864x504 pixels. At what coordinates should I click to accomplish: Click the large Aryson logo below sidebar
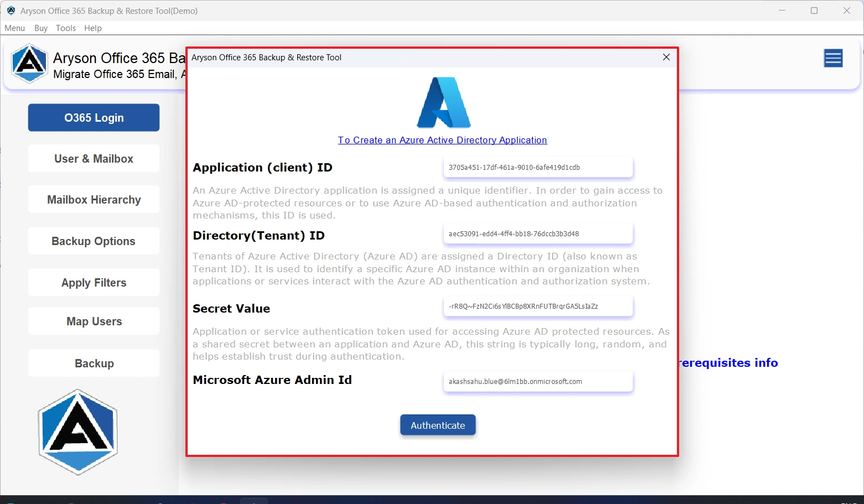(x=78, y=432)
